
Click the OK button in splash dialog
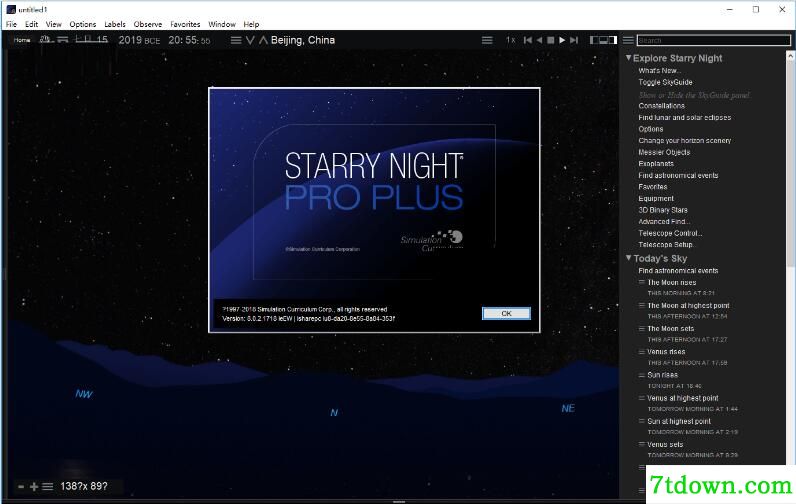pyautogui.click(x=506, y=314)
